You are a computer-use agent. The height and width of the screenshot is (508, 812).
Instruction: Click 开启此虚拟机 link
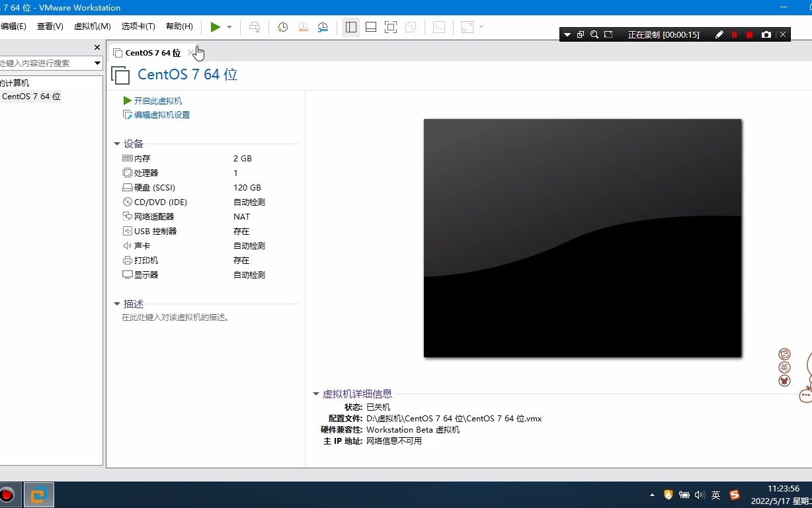pyautogui.click(x=158, y=101)
